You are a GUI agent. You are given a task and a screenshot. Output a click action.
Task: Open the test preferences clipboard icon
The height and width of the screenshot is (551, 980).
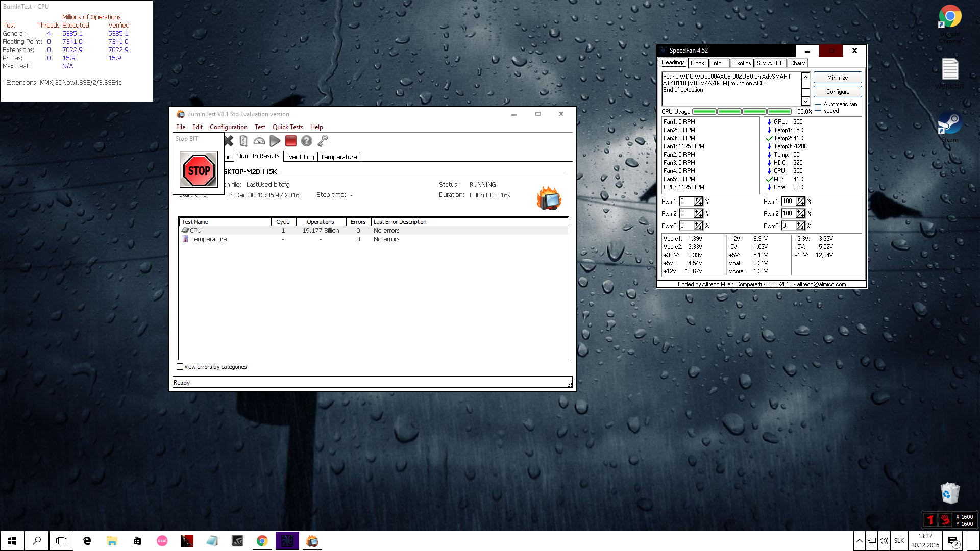tap(243, 141)
